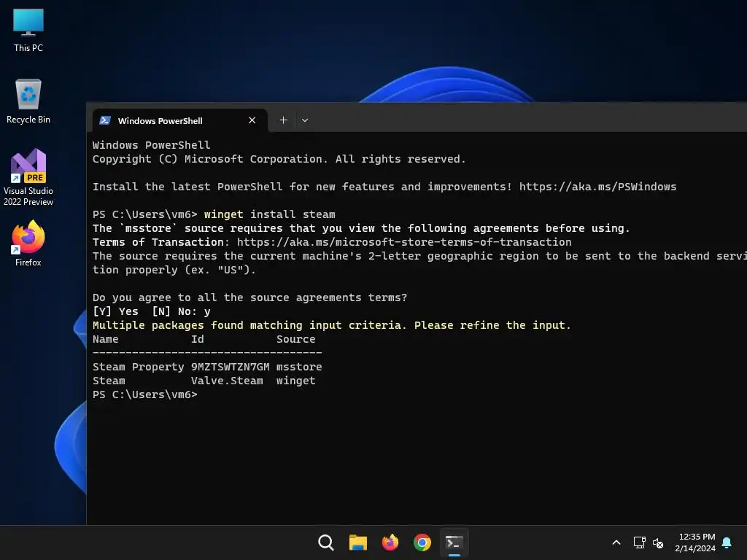Screen dimensions: 747x560
Task: Click the 'Name' column header
Action: (x=105, y=339)
